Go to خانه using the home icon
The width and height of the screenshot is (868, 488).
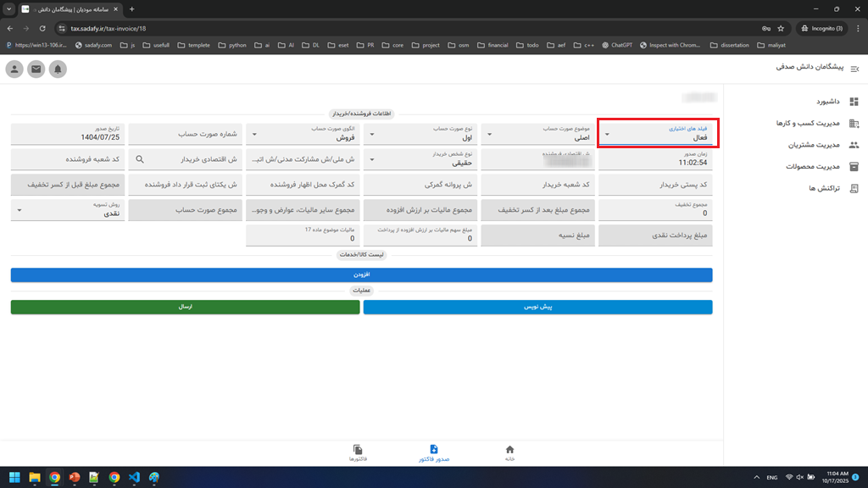tap(509, 450)
